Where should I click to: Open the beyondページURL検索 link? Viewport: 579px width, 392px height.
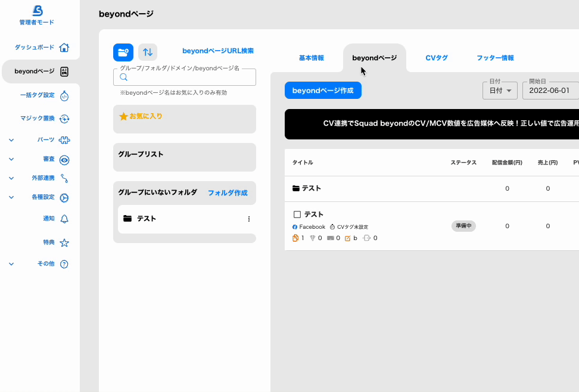[218, 51]
